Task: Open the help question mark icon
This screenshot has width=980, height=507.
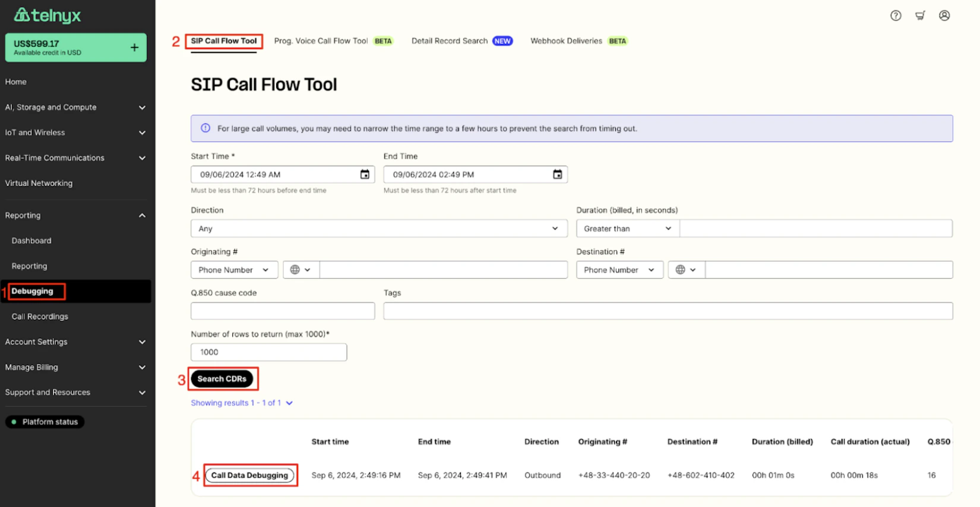Action: click(896, 16)
